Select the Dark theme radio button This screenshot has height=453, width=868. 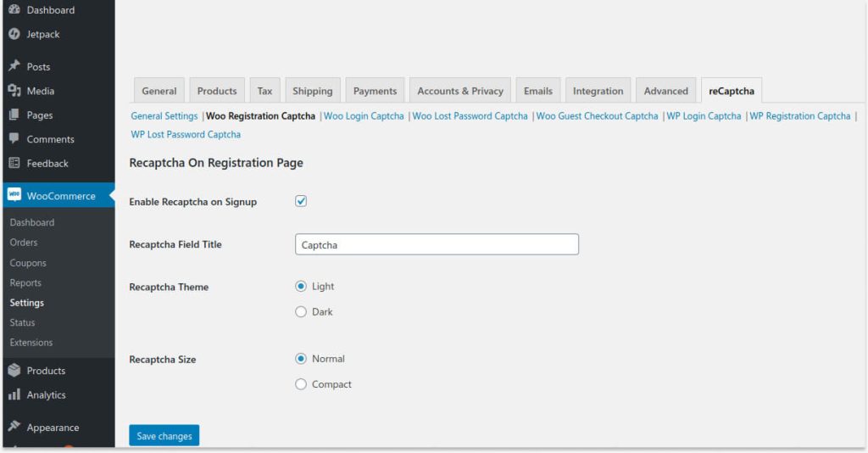tap(301, 312)
